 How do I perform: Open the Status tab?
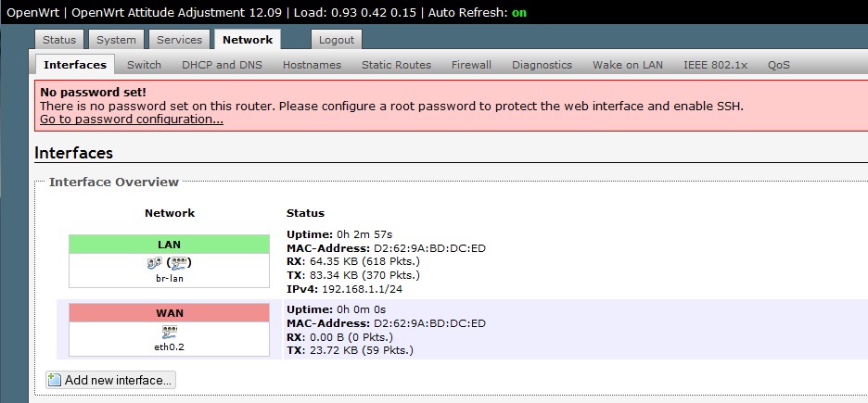click(x=59, y=40)
